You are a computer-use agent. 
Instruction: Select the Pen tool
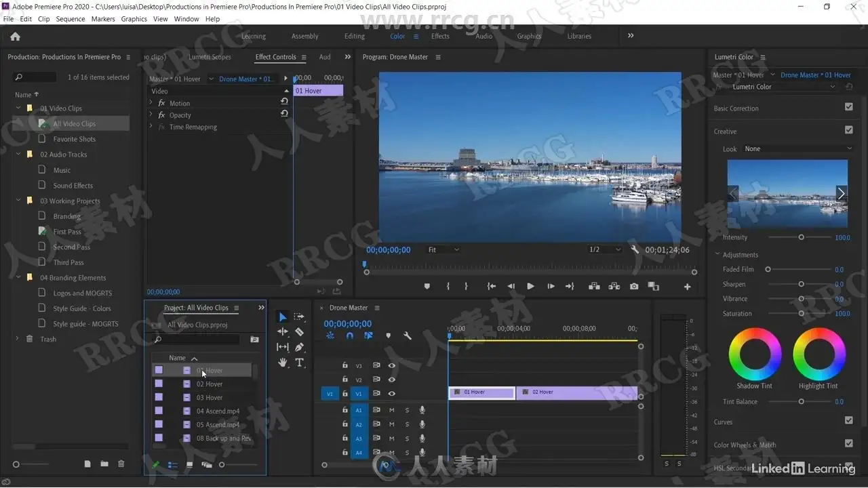[299, 347]
